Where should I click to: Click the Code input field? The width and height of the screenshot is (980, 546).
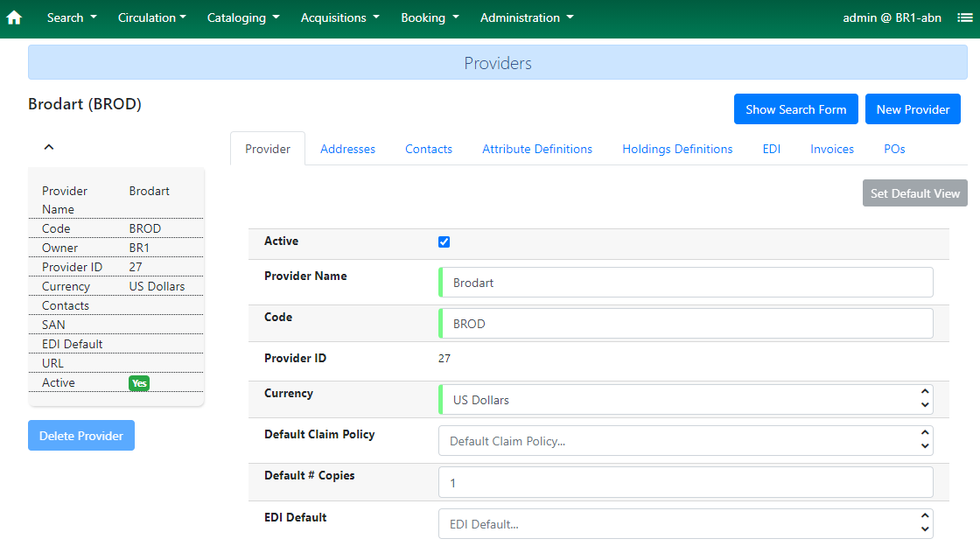click(686, 324)
